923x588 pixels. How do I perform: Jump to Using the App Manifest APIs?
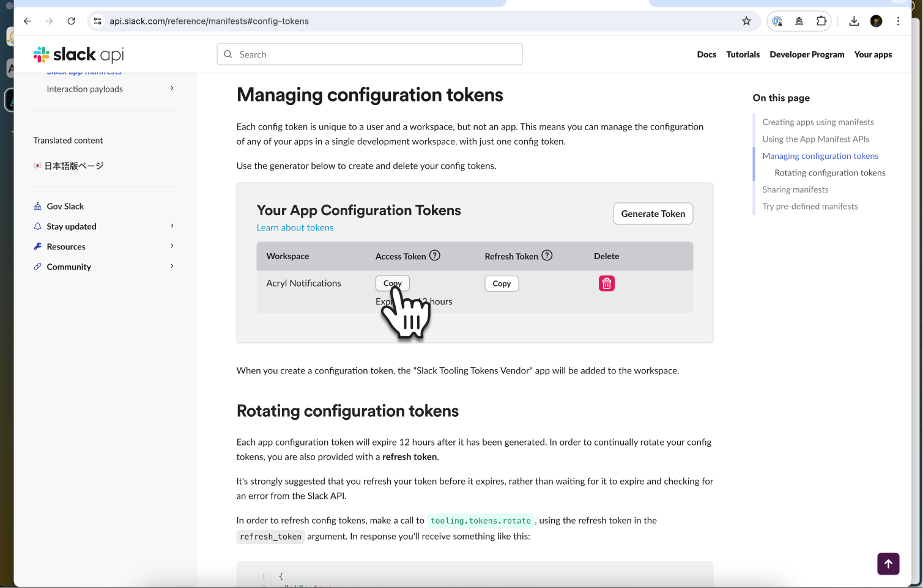click(815, 139)
